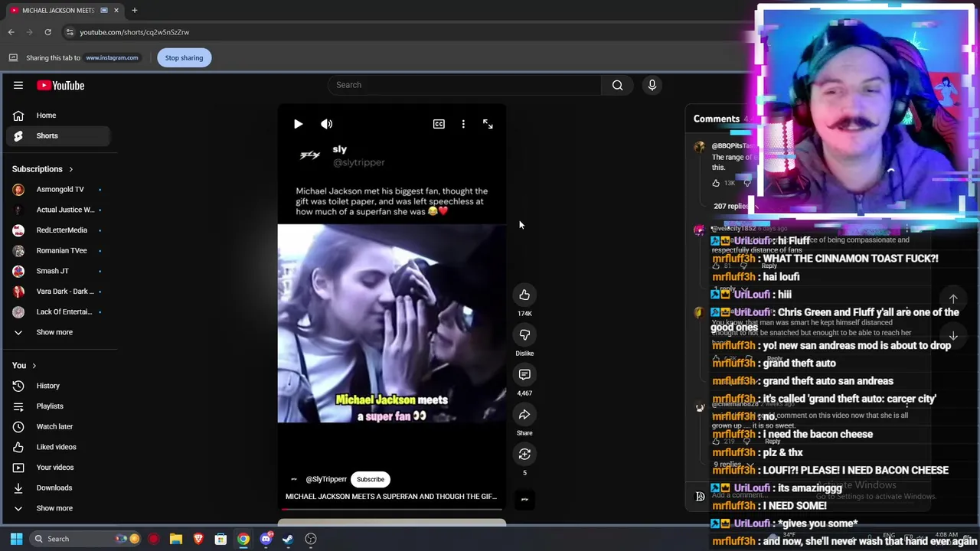Open Microsoft Store from the taskbar
980x551 pixels.
(x=220, y=539)
